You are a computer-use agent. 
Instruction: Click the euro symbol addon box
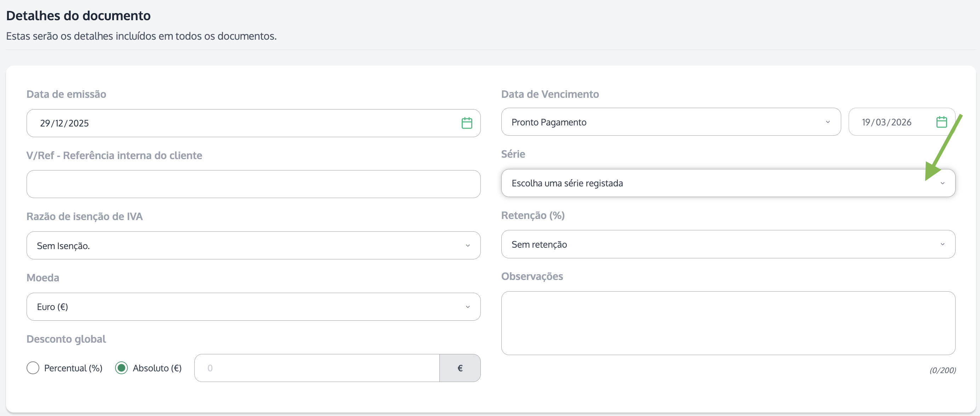coord(460,368)
